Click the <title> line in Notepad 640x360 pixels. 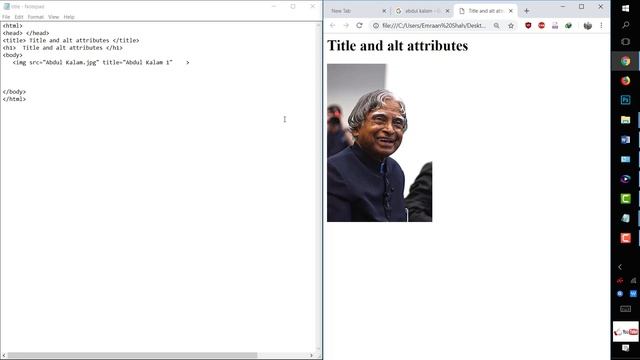click(x=71, y=40)
